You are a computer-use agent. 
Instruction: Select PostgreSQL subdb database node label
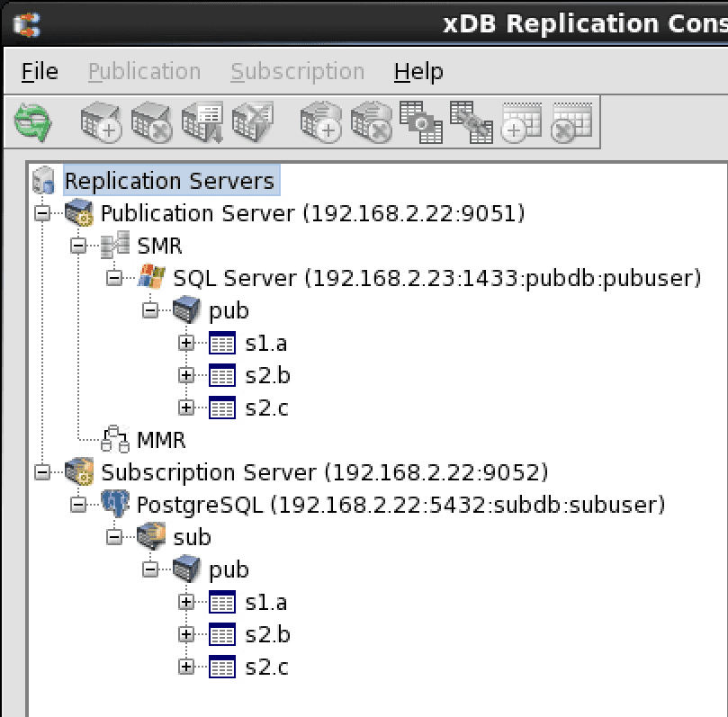(x=400, y=505)
